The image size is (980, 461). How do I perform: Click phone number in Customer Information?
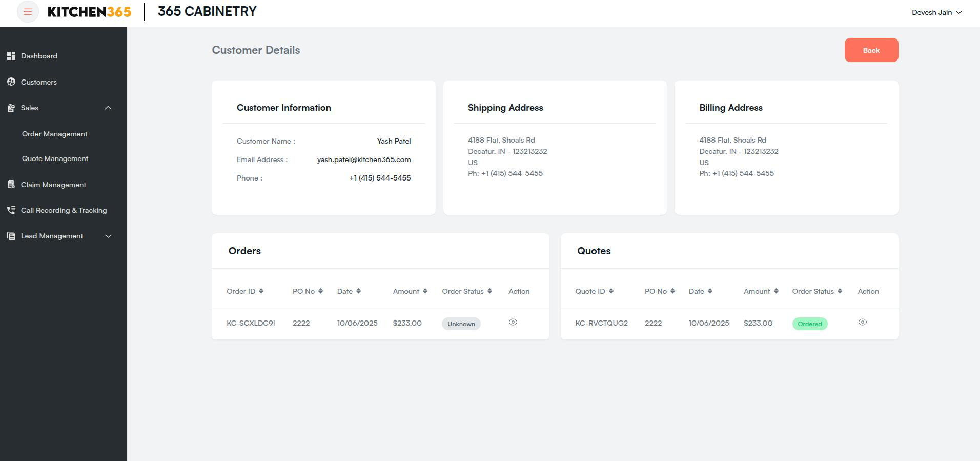pos(380,178)
